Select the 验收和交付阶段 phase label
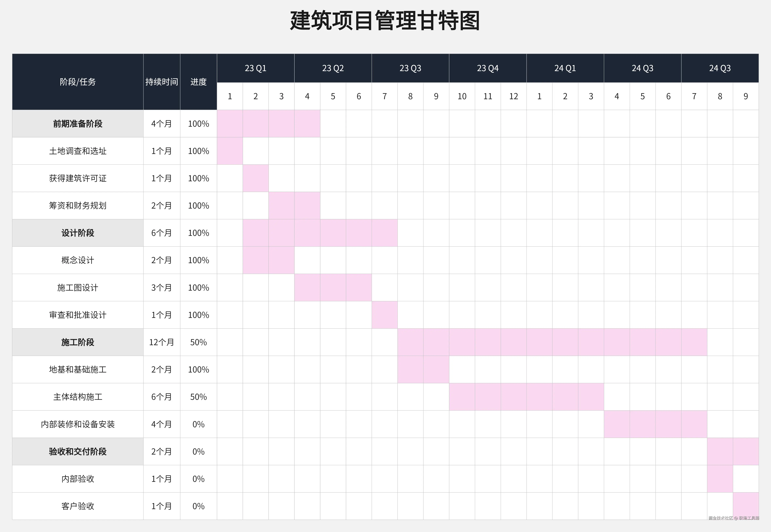Viewport: 771px width, 532px height. 78,451
